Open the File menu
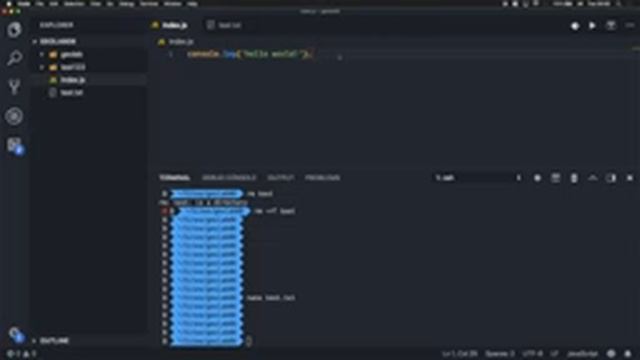 (40, 4)
